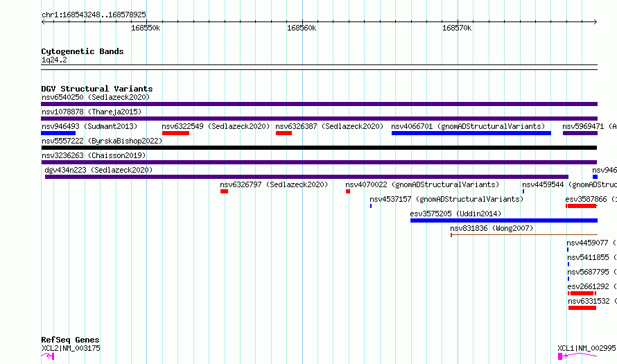Click the red bar under nsv6326387
617x364 pixels.
coord(284,133)
